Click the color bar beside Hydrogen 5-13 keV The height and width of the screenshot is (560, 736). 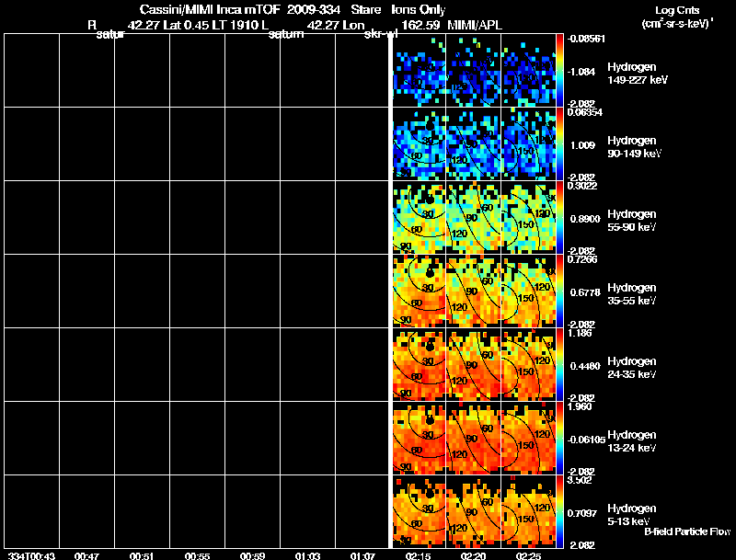tap(559, 511)
